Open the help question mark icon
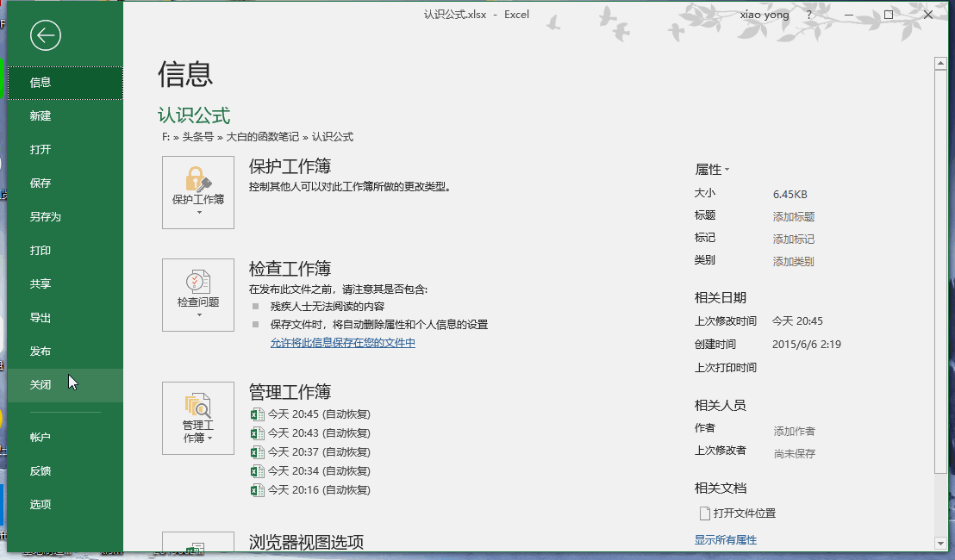The width and height of the screenshot is (955, 560). pyautogui.click(x=808, y=15)
